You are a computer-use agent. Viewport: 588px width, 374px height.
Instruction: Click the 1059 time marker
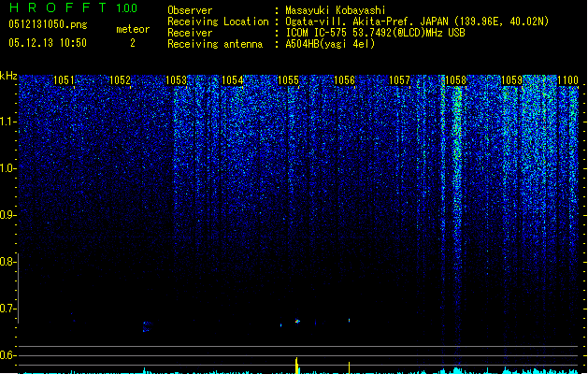tap(511, 80)
